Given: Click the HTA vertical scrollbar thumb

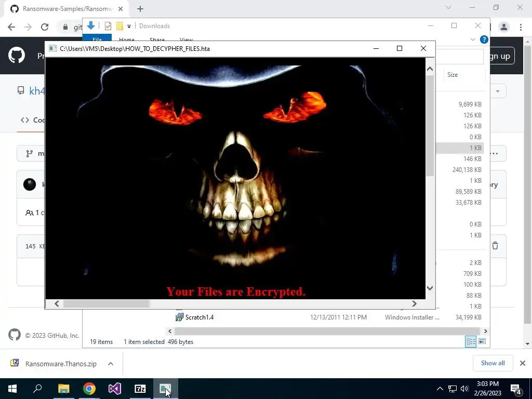Looking at the screenshot, I should coord(430,126).
